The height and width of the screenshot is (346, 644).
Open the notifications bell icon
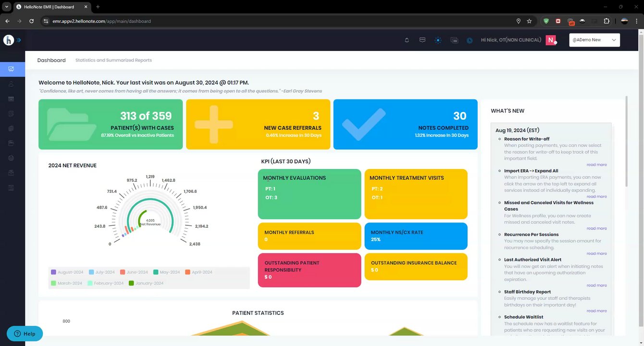click(407, 40)
